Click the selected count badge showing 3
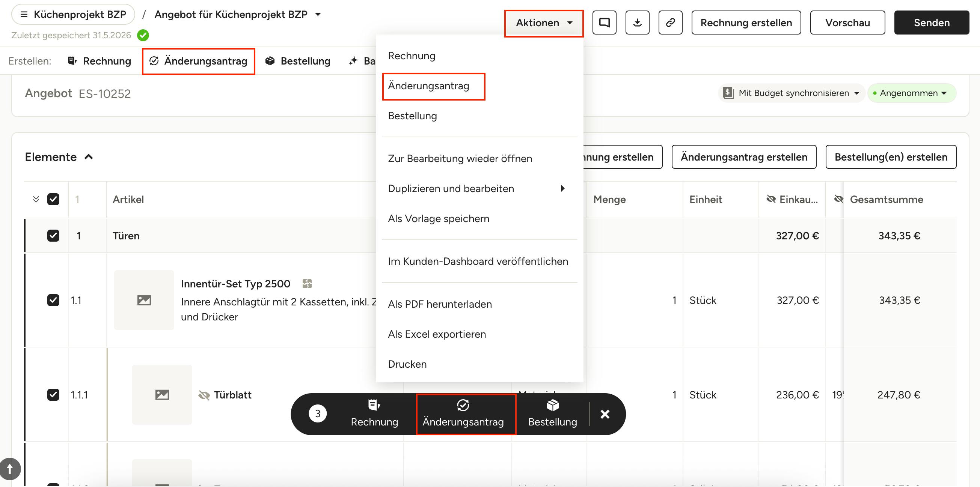The height and width of the screenshot is (487, 980). pyautogui.click(x=318, y=414)
